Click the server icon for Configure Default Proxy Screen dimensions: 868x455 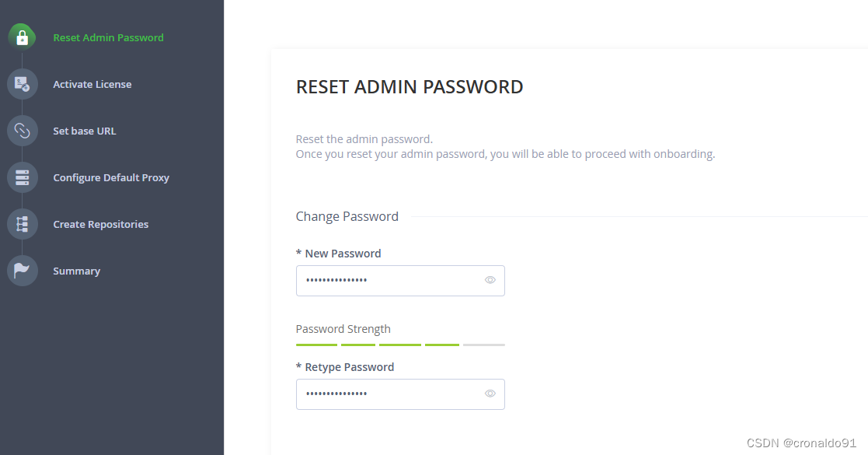(22, 177)
